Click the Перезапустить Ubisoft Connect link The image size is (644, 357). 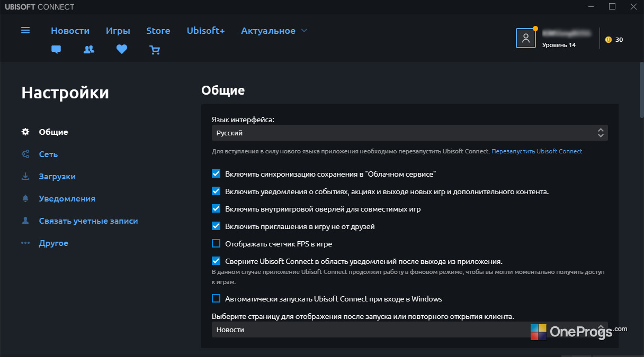tap(537, 151)
